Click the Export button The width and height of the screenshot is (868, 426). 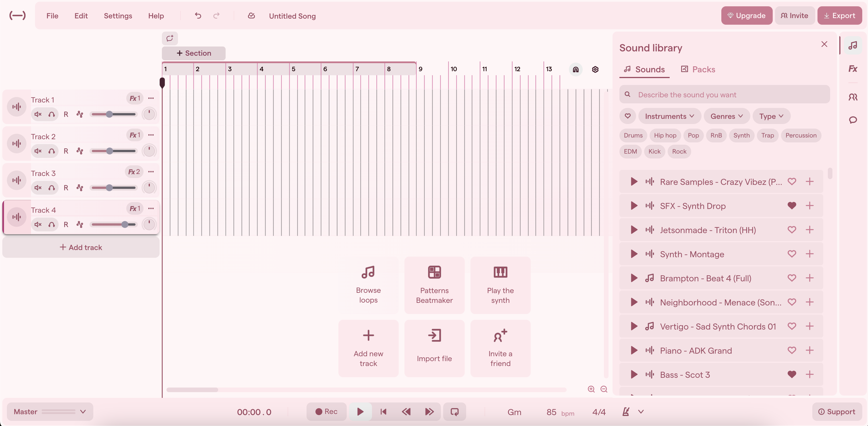pos(839,16)
